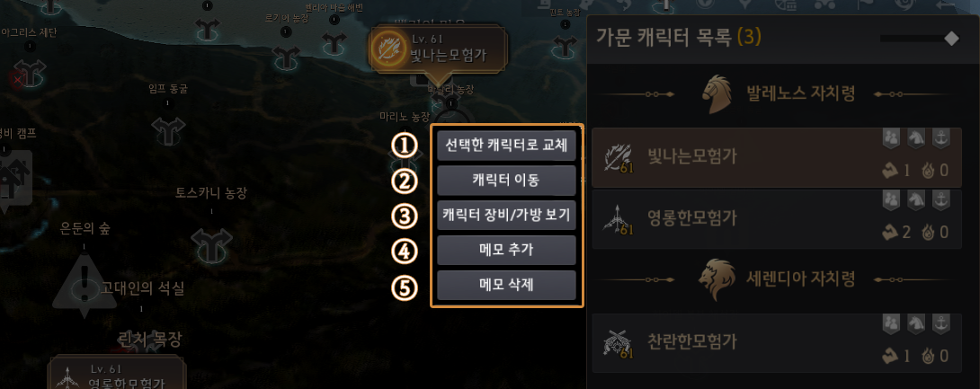Adjust the diamond slider atop the character list
The height and width of the screenshot is (389, 980).
click(x=951, y=39)
